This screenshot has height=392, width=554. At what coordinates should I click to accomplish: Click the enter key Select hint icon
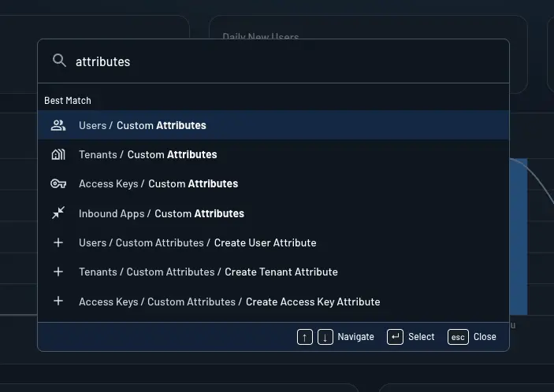pyautogui.click(x=395, y=337)
